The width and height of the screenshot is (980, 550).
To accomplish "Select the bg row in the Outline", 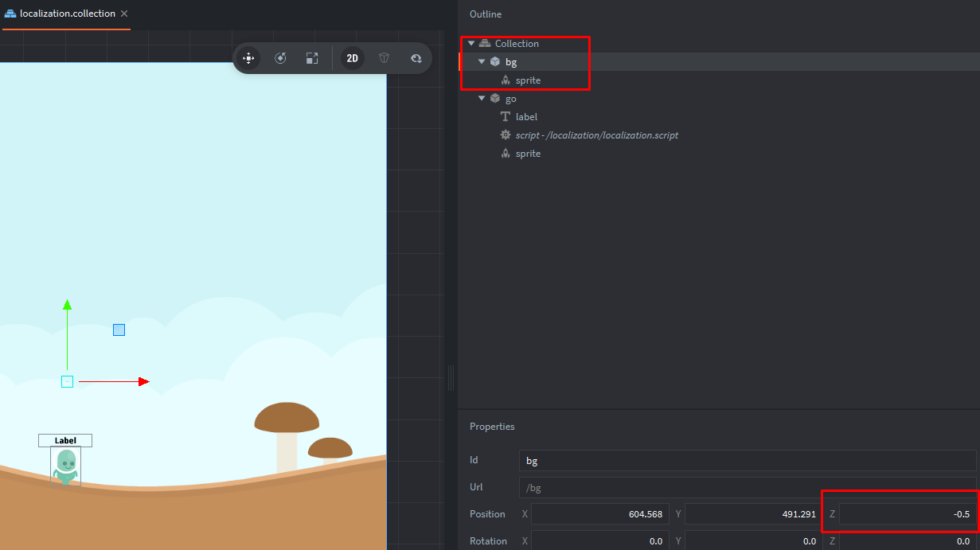I will [x=720, y=62].
